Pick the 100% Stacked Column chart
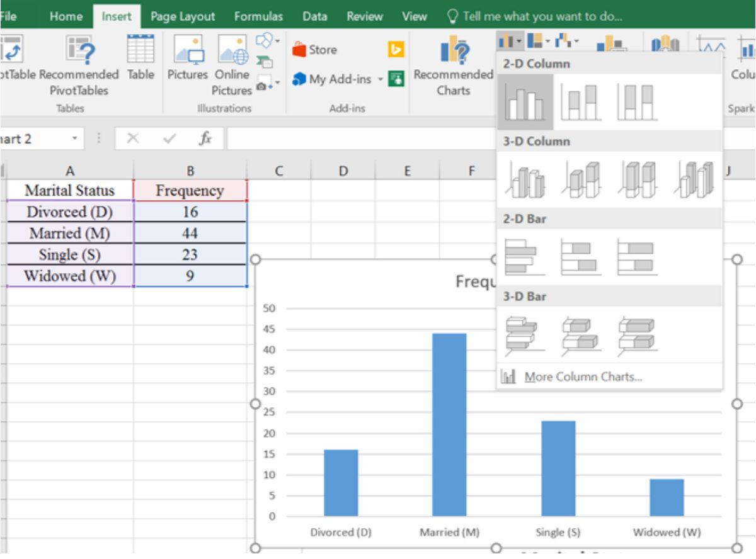Screen dimensions: 756x559 636,102
